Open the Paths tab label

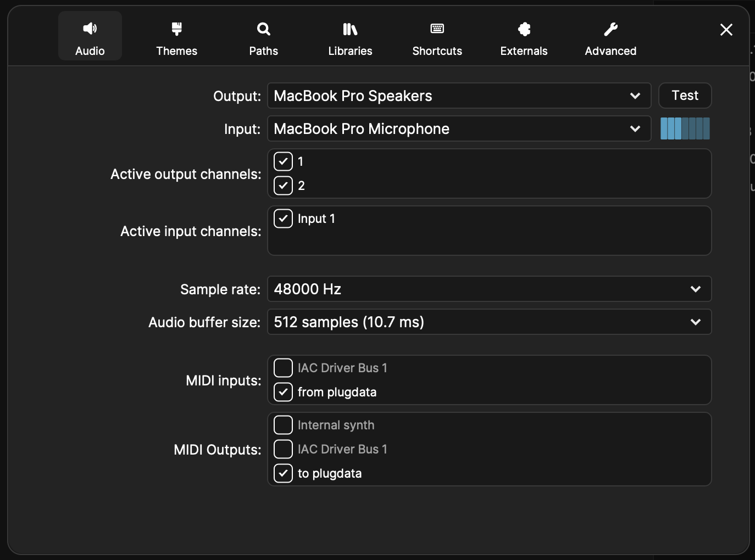pos(264,51)
